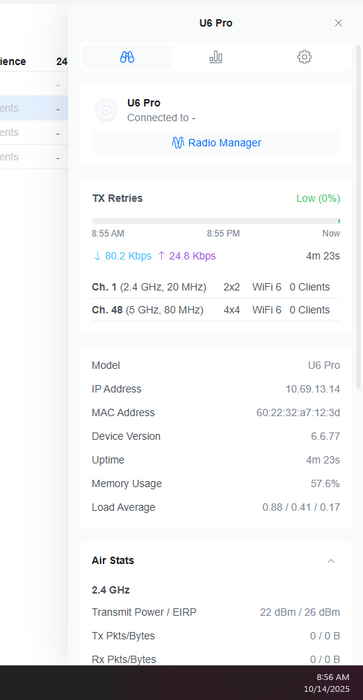The height and width of the screenshot is (700, 363).
Task: Click the Model U6 Pro value
Action: [324, 366]
